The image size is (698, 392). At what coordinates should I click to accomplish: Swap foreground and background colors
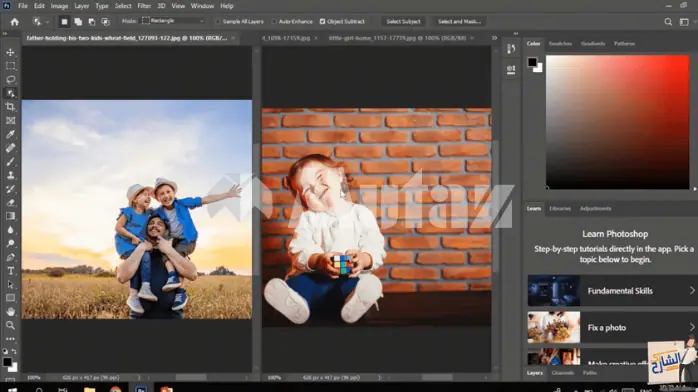point(14,352)
